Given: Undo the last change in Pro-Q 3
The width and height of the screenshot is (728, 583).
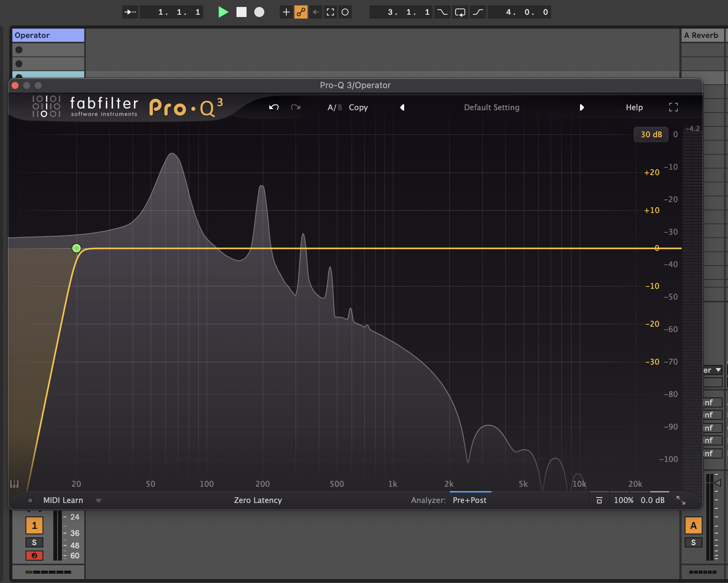Looking at the screenshot, I should (x=274, y=107).
